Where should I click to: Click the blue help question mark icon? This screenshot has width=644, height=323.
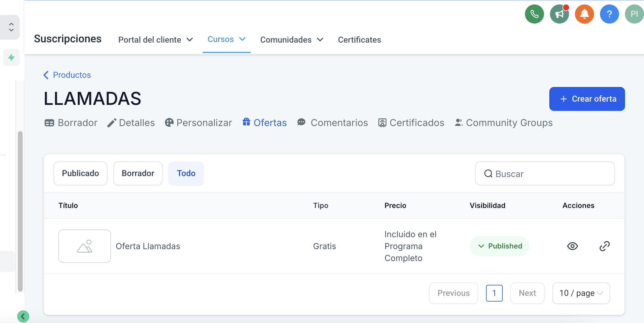point(609,14)
